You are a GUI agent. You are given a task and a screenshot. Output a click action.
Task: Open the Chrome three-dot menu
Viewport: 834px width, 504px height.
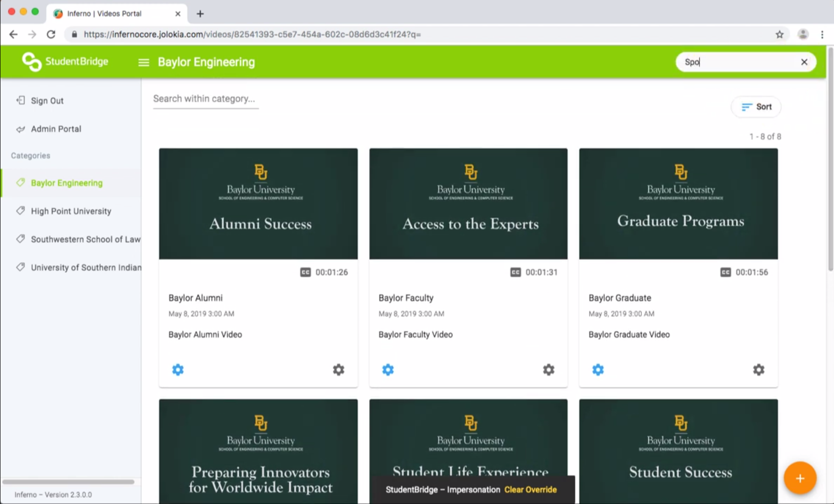pyautogui.click(x=822, y=35)
